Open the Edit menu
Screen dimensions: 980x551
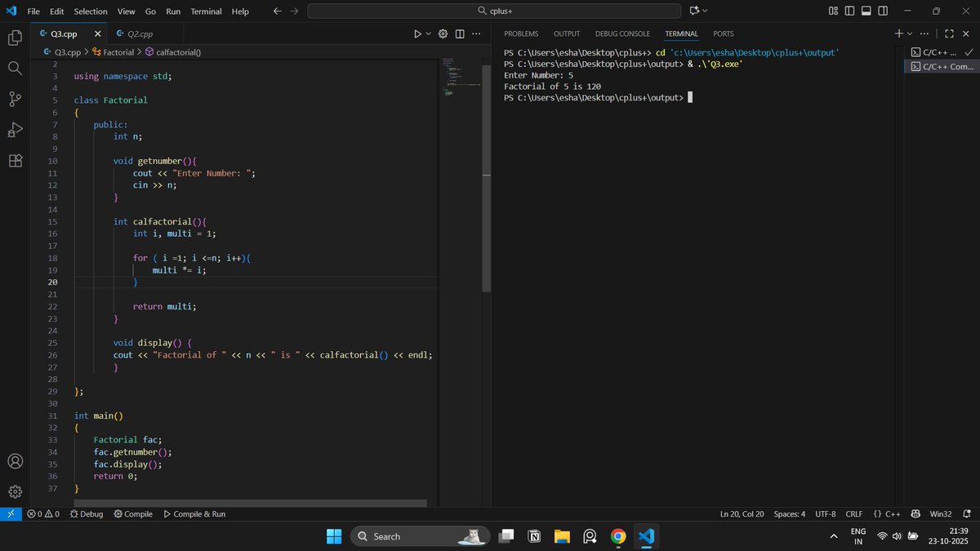coord(57,11)
